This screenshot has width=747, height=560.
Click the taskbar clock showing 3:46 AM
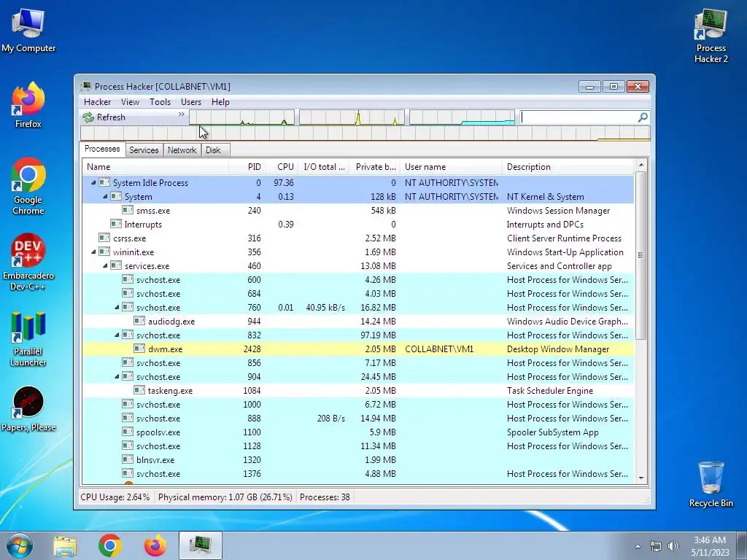click(x=710, y=546)
